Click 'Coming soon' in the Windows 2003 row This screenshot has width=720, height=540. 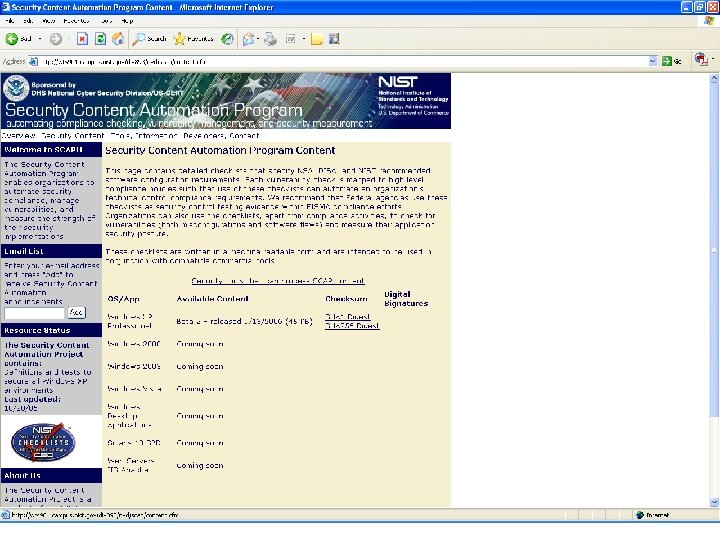200,366
